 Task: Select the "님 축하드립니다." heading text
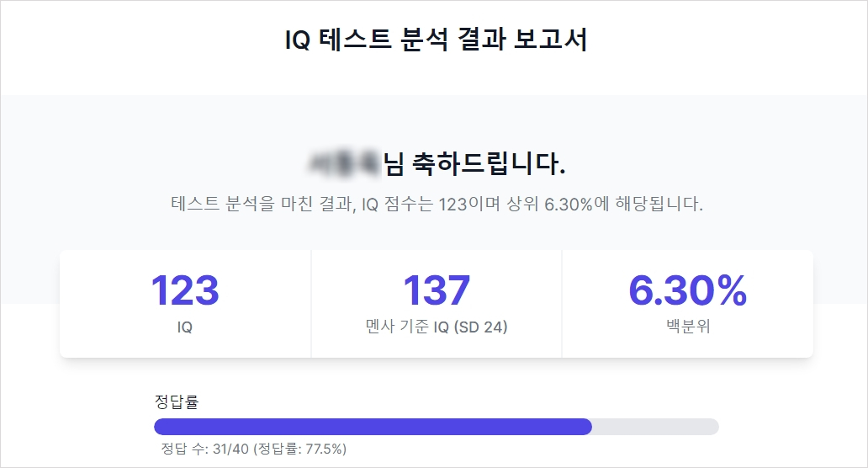tap(474, 163)
